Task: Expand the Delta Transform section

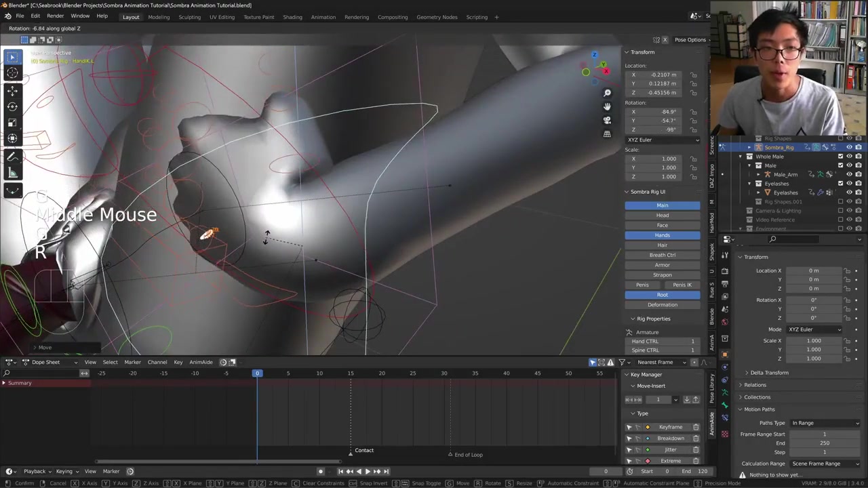Action: tap(769, 373)
